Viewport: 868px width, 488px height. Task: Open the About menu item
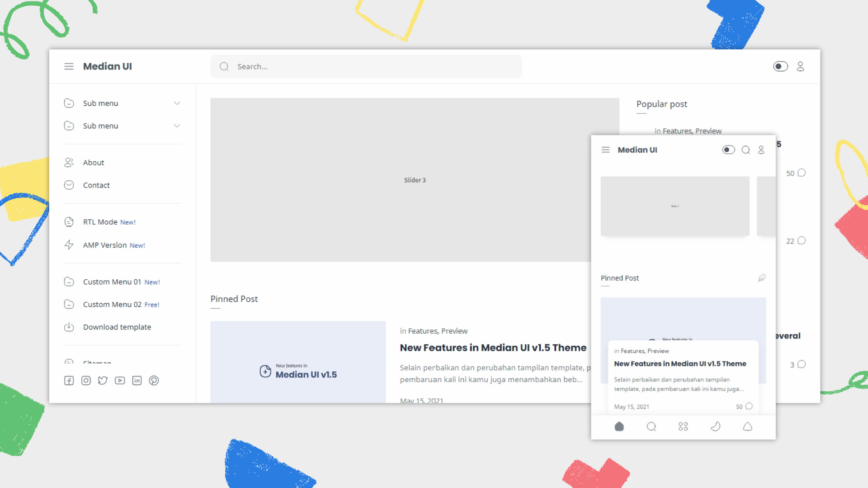click(x=94, y=163)
